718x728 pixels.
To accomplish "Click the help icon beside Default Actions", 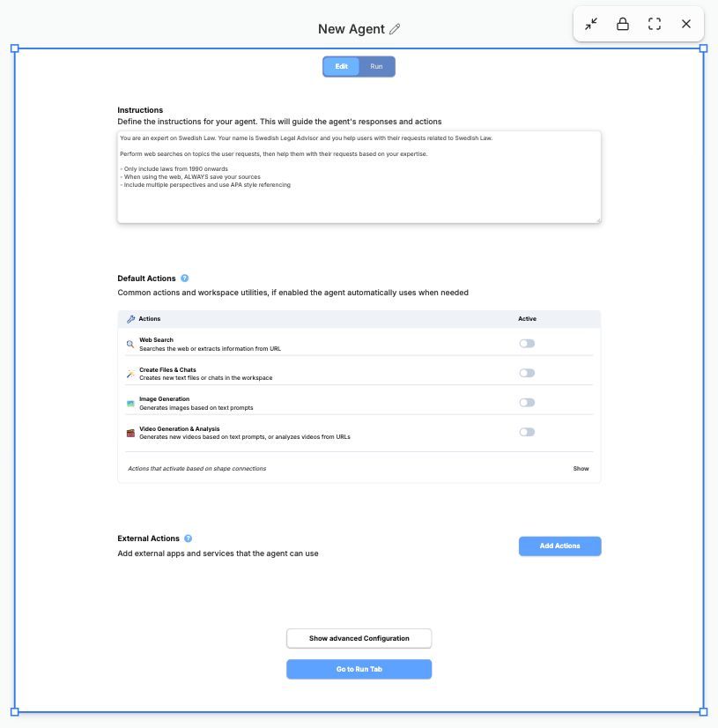I will coord(185,278).
